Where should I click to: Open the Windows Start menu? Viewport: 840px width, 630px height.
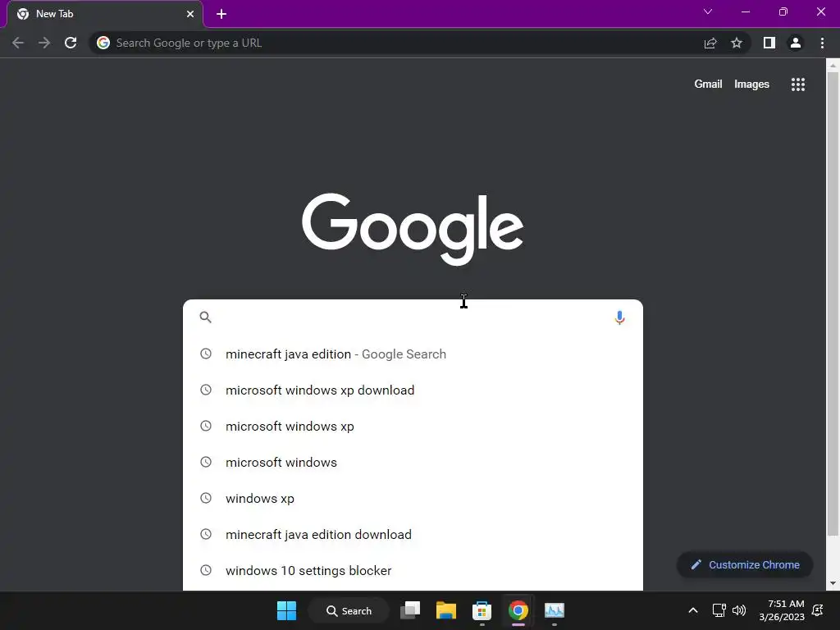[286, 610]
